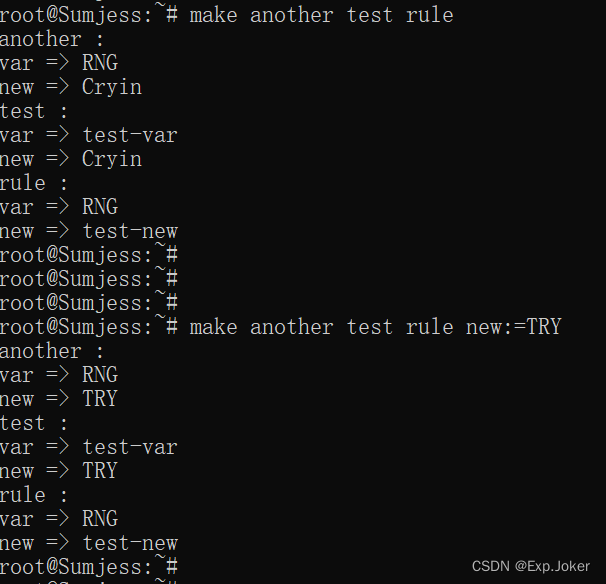Click "new => test-new" in the first output

click(x=89, y=231)
